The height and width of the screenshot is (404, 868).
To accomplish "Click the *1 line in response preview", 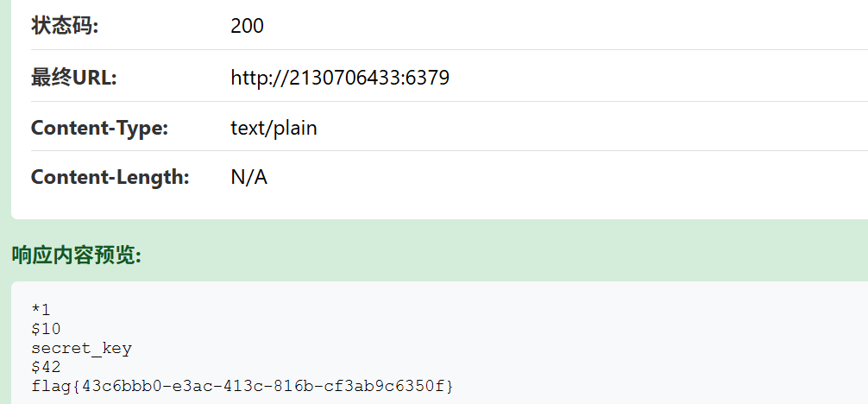I will 41,310.
